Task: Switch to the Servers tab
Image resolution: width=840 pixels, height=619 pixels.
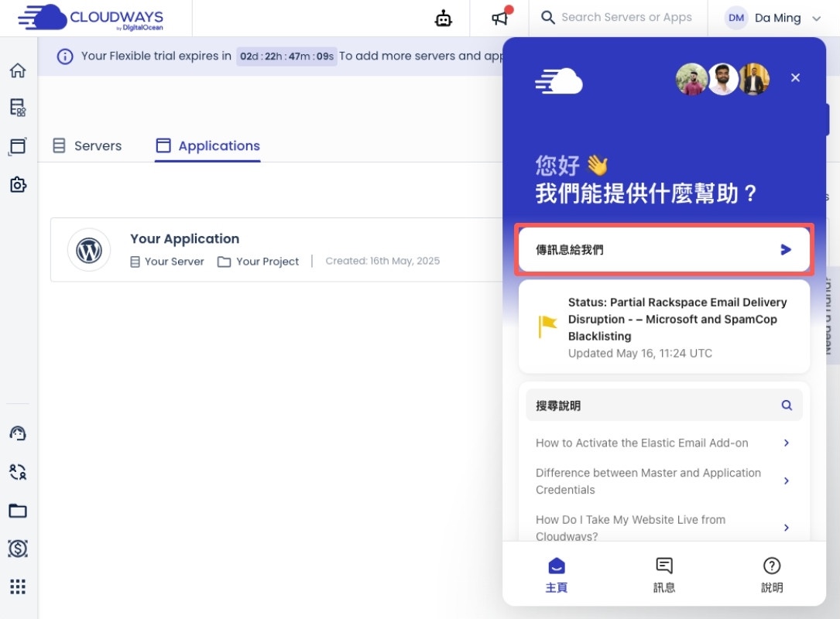Action: point(87,145)
